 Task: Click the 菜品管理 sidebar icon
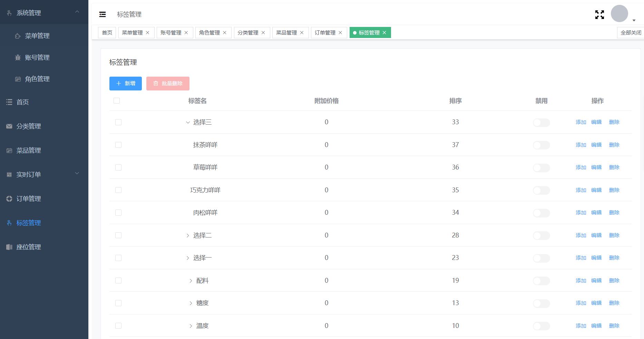[x=9, y=151]
